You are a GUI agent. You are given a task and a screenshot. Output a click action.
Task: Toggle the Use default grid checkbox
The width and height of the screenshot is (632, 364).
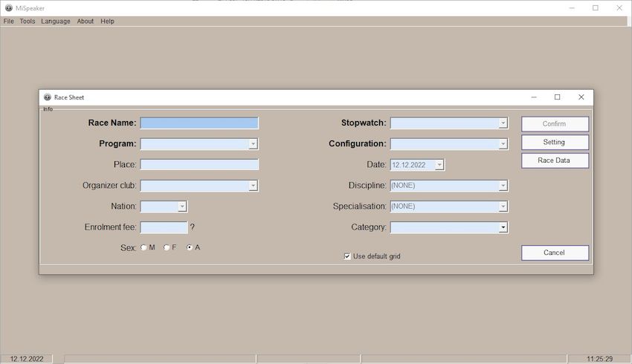pos(347,256)
